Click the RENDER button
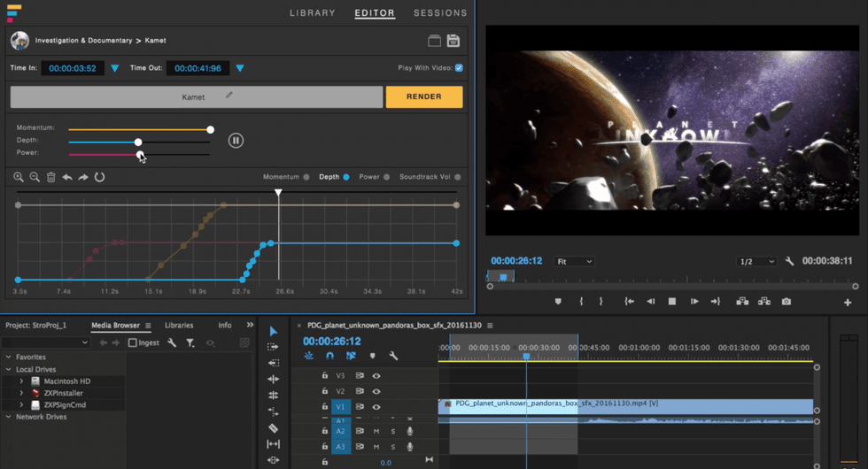Viewport: 868px width, 469px height. point(424,96)
